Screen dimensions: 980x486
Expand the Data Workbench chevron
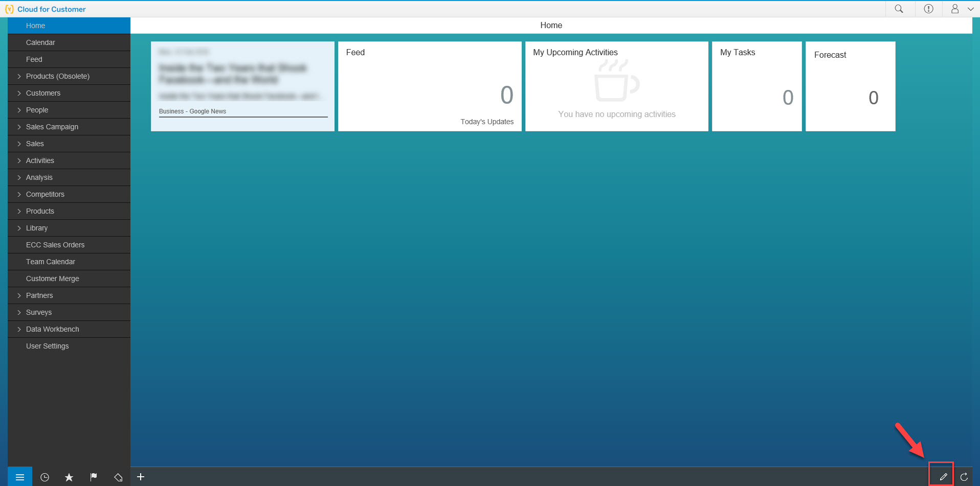pyautogui.click(x=19, y=329)
